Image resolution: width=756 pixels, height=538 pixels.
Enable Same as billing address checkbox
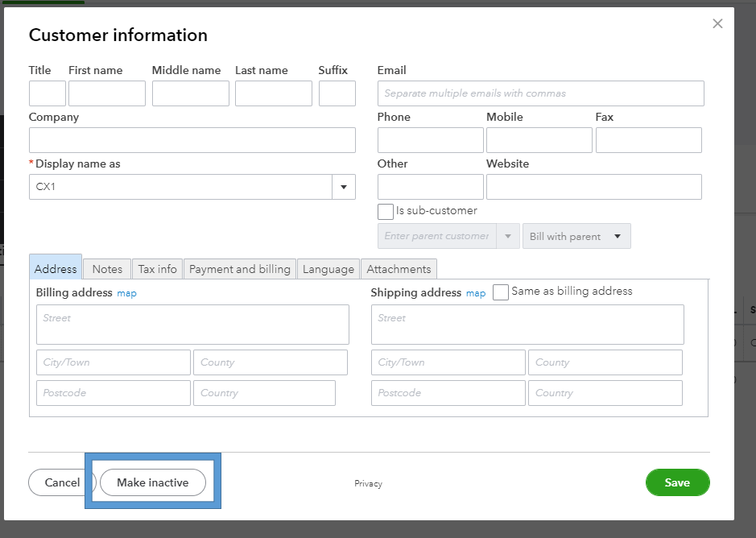[x=501, y=292]
